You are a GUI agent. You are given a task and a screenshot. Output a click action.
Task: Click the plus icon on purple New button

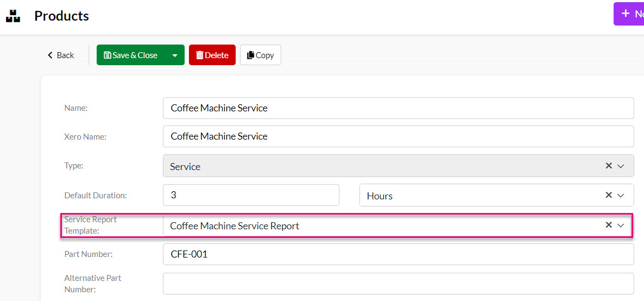click(x=626, y=14)
